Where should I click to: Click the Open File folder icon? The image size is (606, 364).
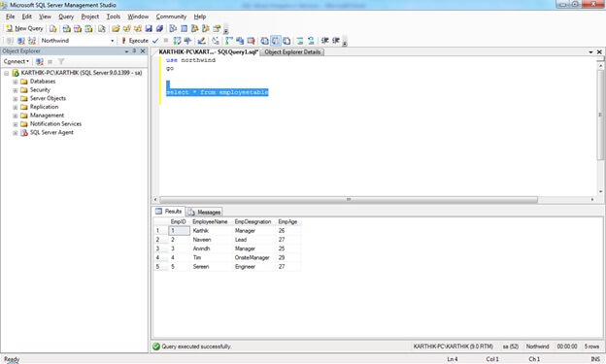coord(116,28)
